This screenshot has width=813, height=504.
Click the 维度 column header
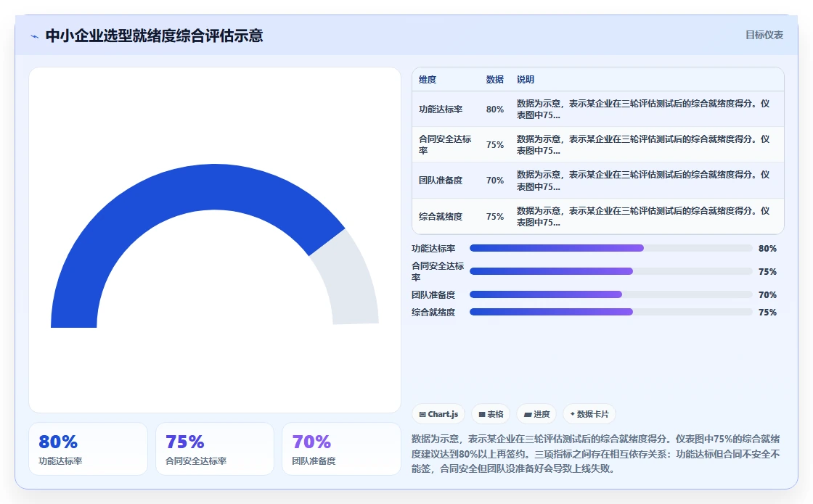point(428,80)
